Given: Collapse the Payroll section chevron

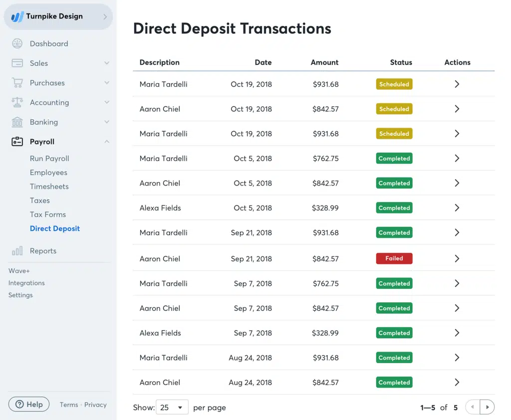Looking at the screenshot, I should [x=106, y=142].
